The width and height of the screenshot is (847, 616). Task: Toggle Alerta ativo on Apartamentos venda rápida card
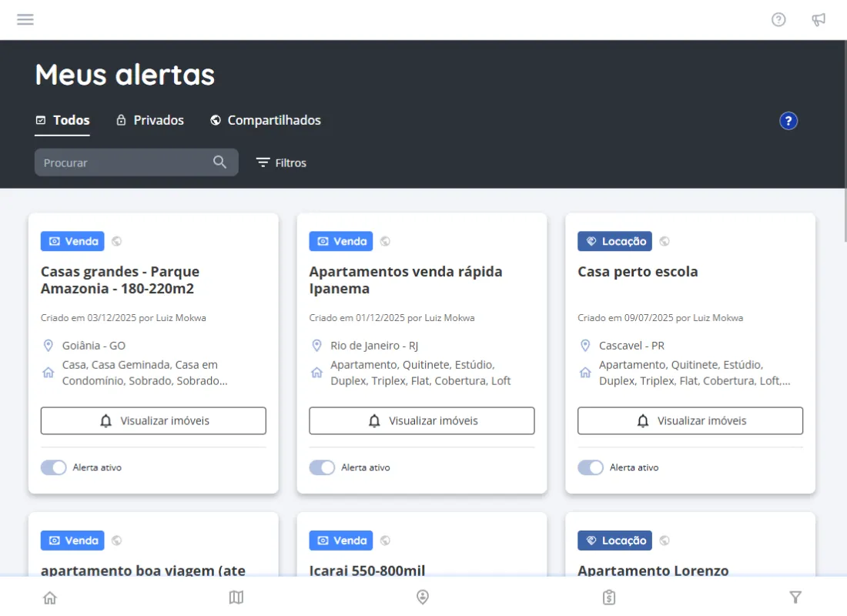tap(322, 467)
